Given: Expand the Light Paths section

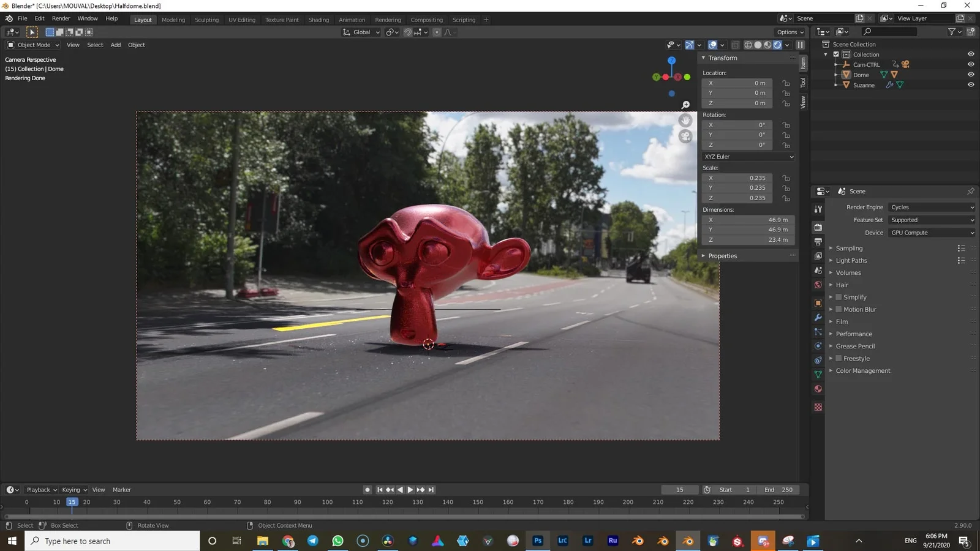Looking at the screenshot, I should click(851, 260).
